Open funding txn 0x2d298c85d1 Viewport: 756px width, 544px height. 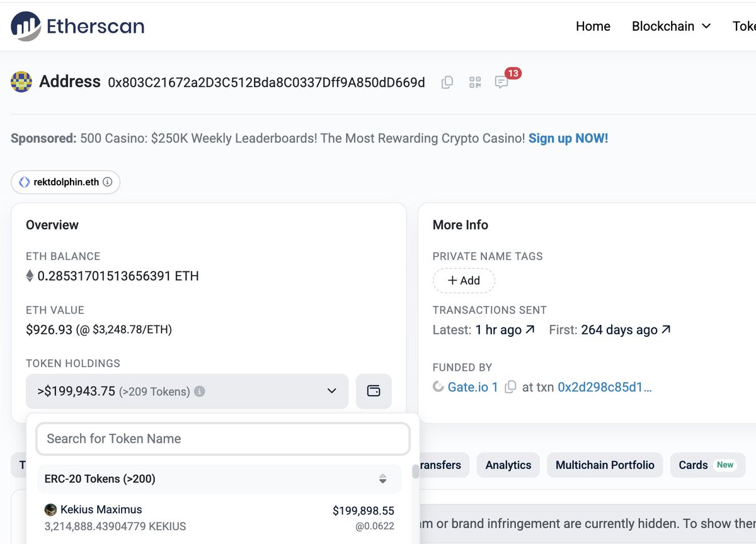click(605, 387)
